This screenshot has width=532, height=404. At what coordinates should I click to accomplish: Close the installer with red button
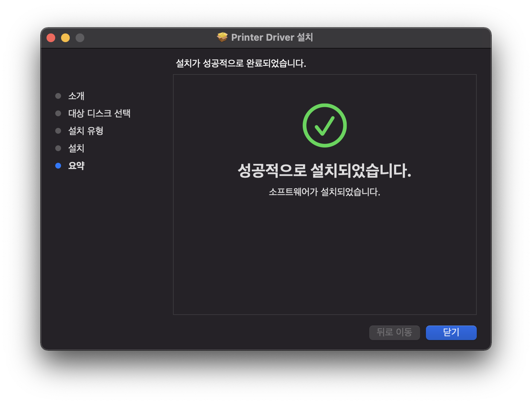click(51, 38)
